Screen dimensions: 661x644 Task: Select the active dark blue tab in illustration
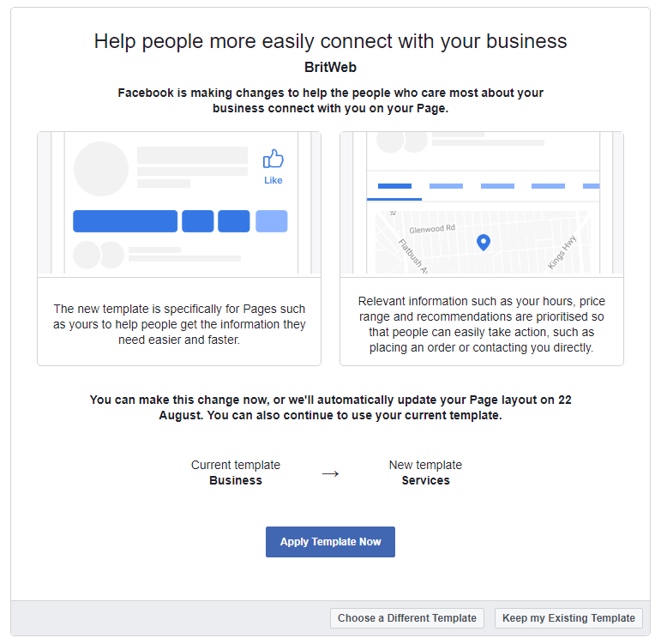pyautogui.click(x=394, y=186)
